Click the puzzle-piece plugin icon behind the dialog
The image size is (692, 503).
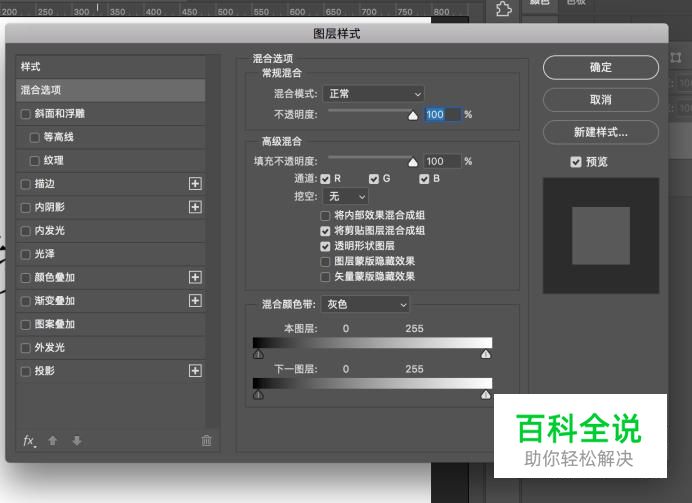tap(503, 9)
